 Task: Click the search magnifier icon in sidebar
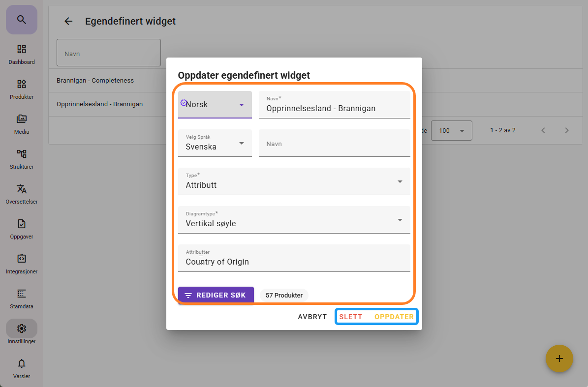pyautogui.click(x=21, y=20)
